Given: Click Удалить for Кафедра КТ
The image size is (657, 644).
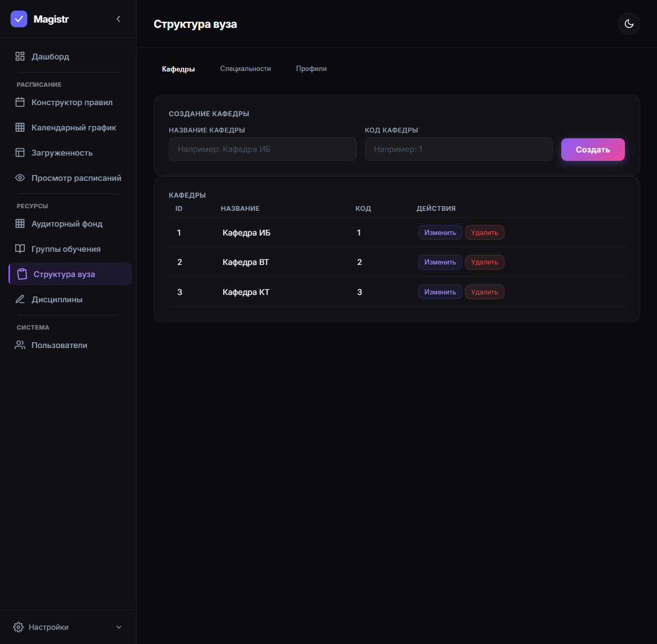Looking at the screenshot, I should tap(484, 292).
